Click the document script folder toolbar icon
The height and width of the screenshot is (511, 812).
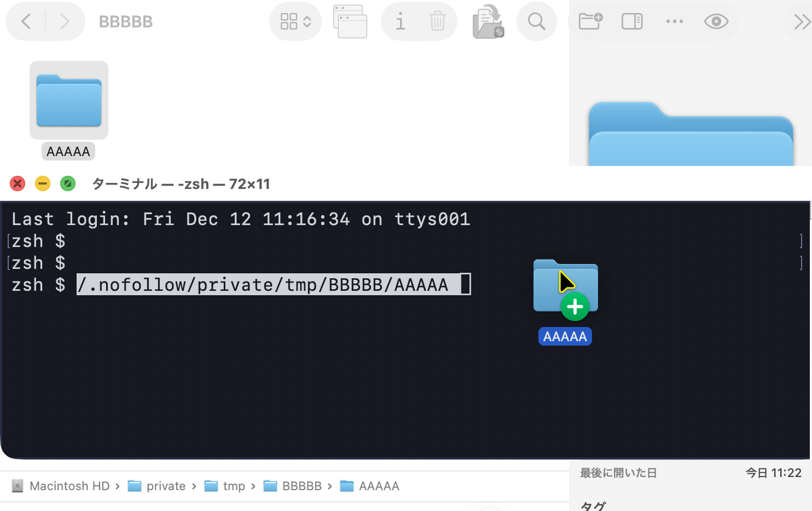[x=488, y=21]
